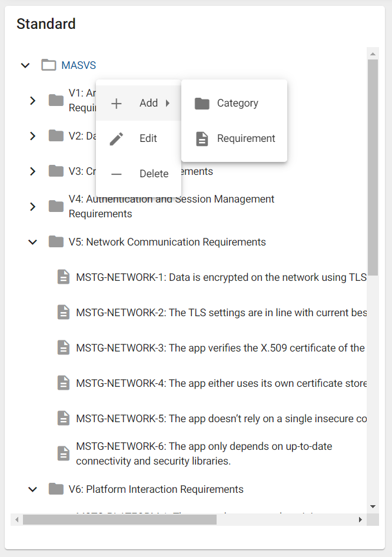
Task: Choose Edit from the context menu
Action: point(138,138)
